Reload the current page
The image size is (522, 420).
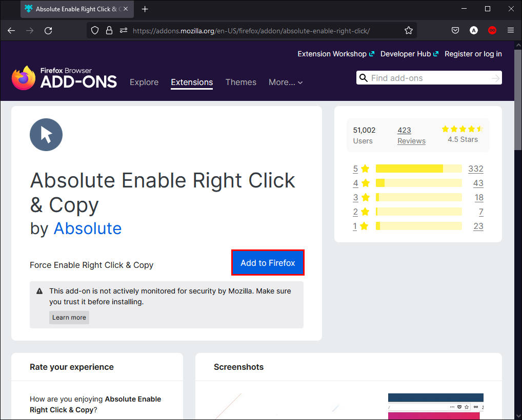tap(48, 31)
